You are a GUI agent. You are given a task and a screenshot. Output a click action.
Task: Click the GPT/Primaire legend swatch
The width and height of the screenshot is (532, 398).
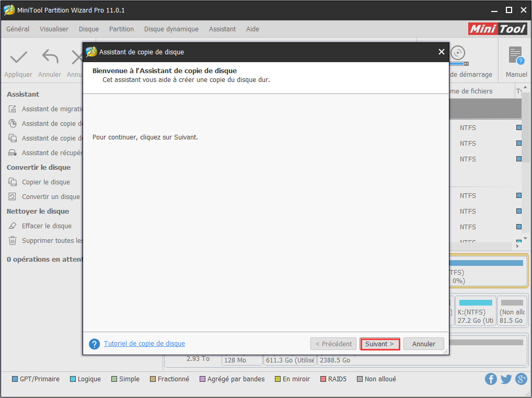[x=15, y=379]
